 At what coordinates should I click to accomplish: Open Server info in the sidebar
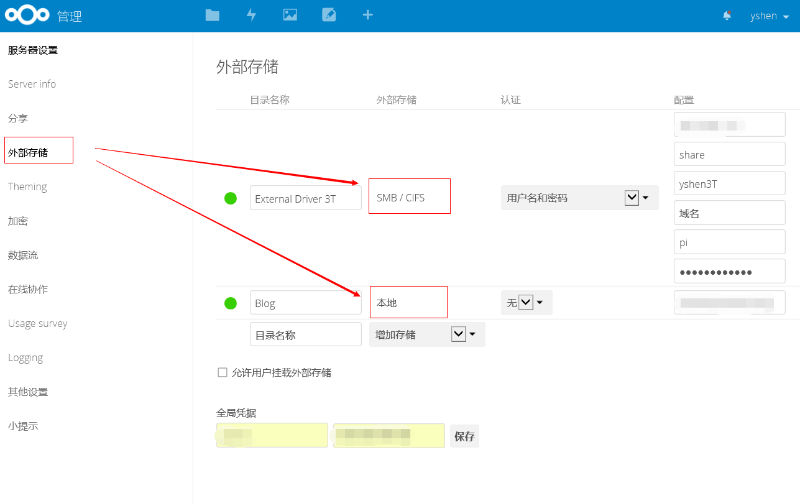click(32, 84)
